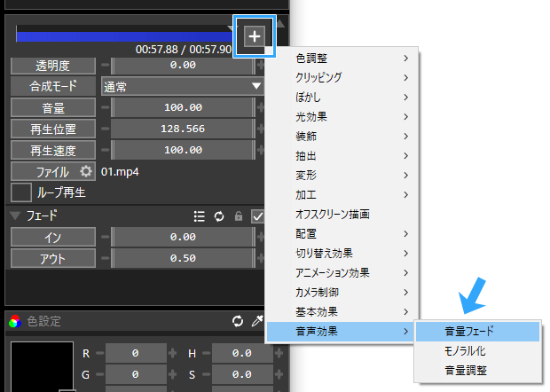Click the 再生位置 label button
Image resolution: width=550 pixels, height=392 pixels.
[53, 129]
